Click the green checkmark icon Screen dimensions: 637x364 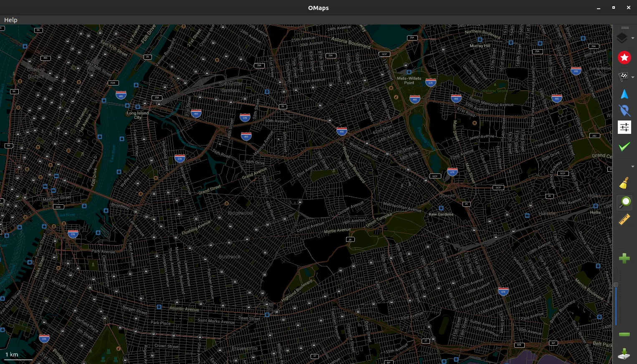pos(624,146)
